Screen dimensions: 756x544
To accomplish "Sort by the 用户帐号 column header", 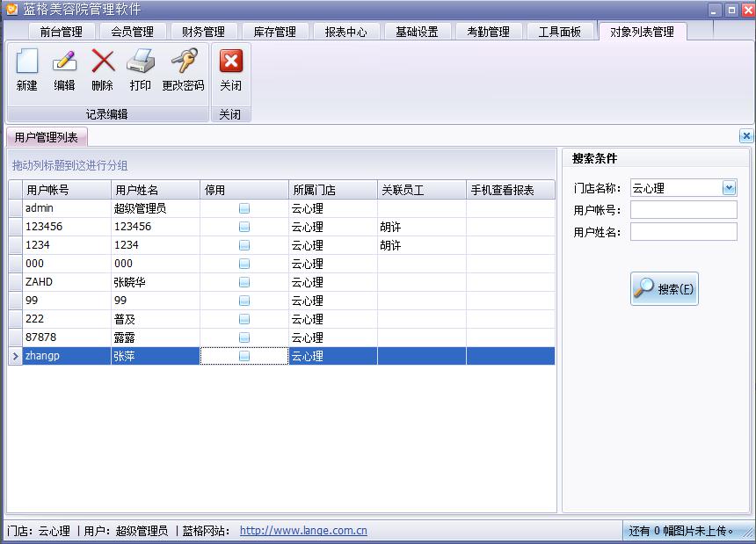I will (67, 190).
